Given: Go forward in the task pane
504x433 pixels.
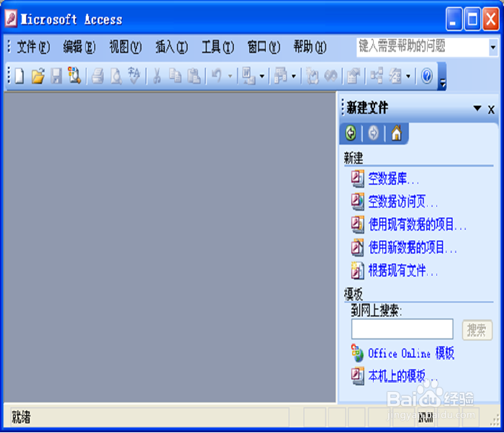Looking at the screenshot, I should 373,133.
